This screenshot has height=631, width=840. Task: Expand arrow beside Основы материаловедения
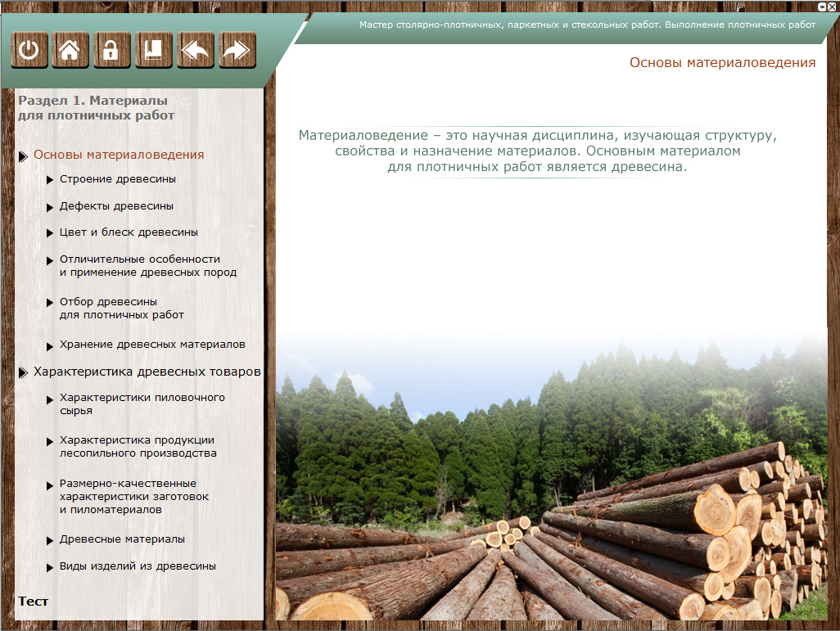(x=24, y=155)
